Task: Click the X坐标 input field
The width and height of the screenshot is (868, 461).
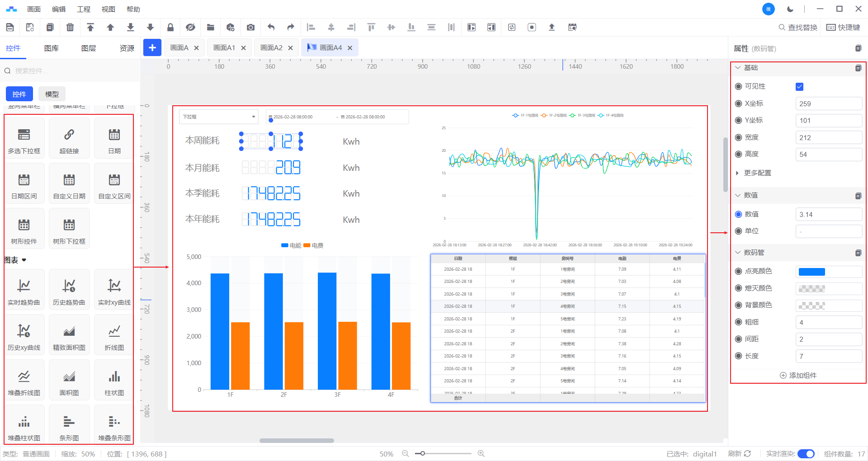Action: pos(828,104)
